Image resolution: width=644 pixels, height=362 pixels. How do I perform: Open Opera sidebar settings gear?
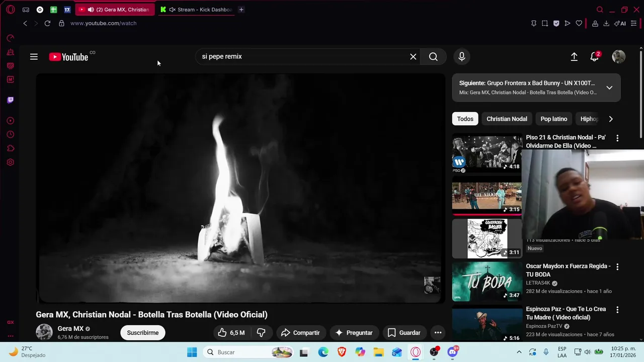coord(11,162)
